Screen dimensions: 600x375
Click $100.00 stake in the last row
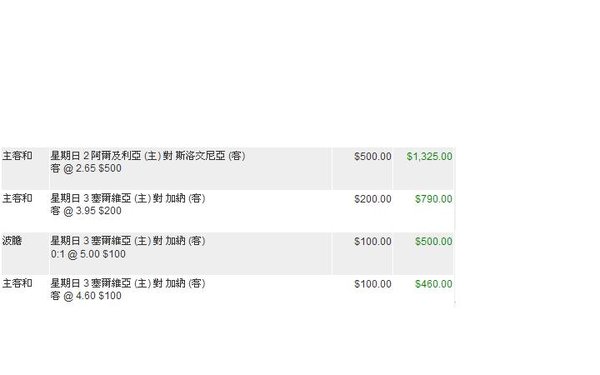(x=373, y=284)
